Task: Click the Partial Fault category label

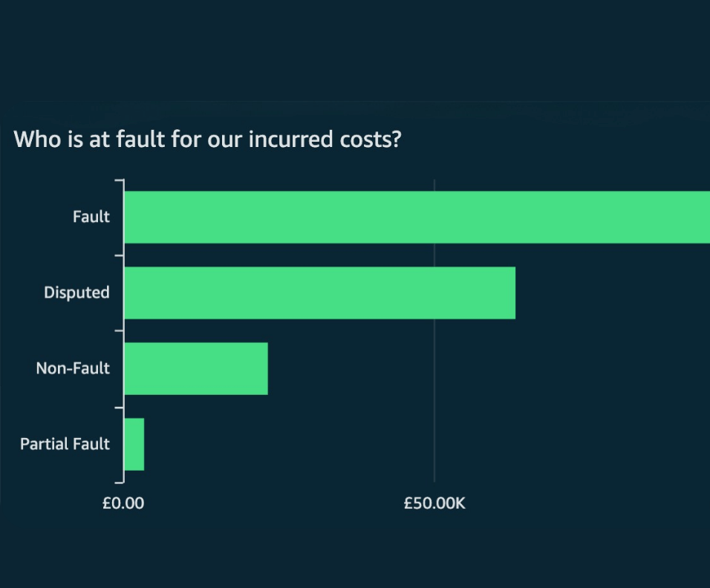Action: click(x=65, y=444)
